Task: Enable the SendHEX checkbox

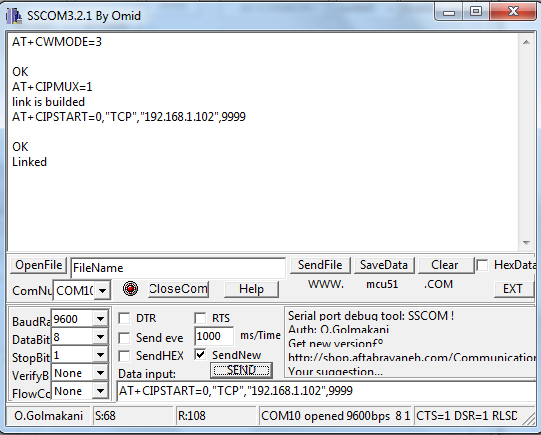Action: [x=124, y=356]
